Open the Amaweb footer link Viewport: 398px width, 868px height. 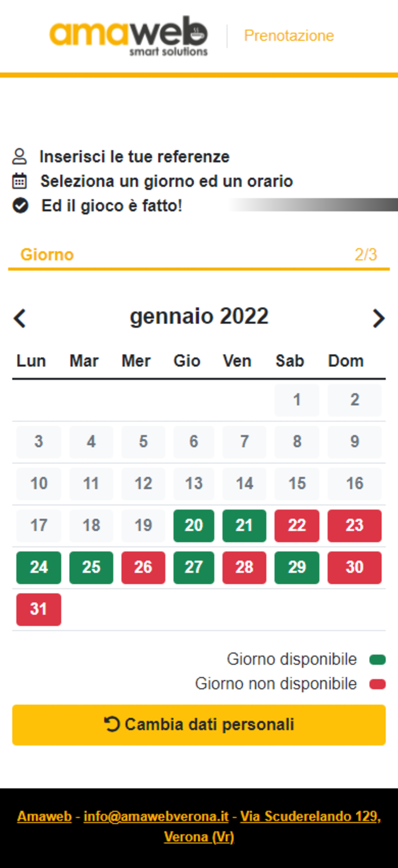click(44, 816)
